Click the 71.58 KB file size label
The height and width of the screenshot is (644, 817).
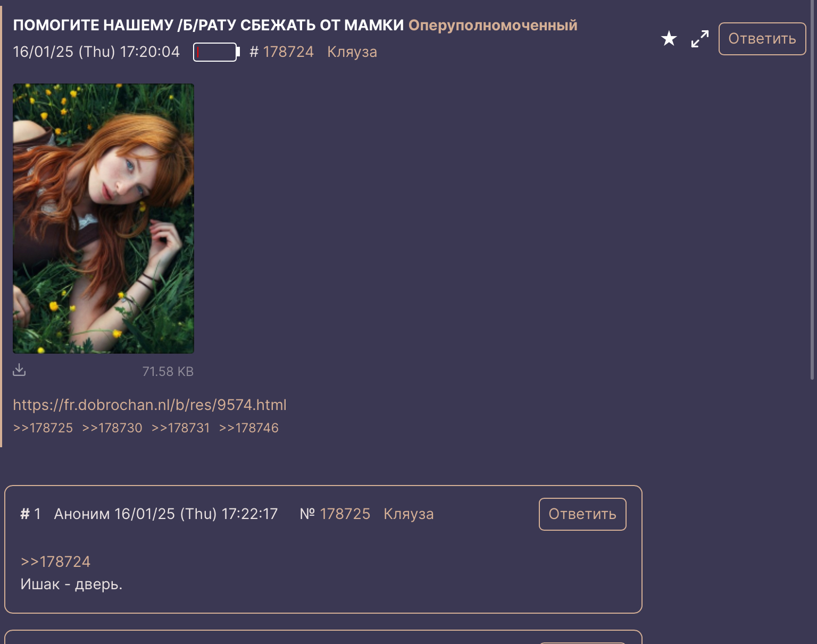pos(168,371)
